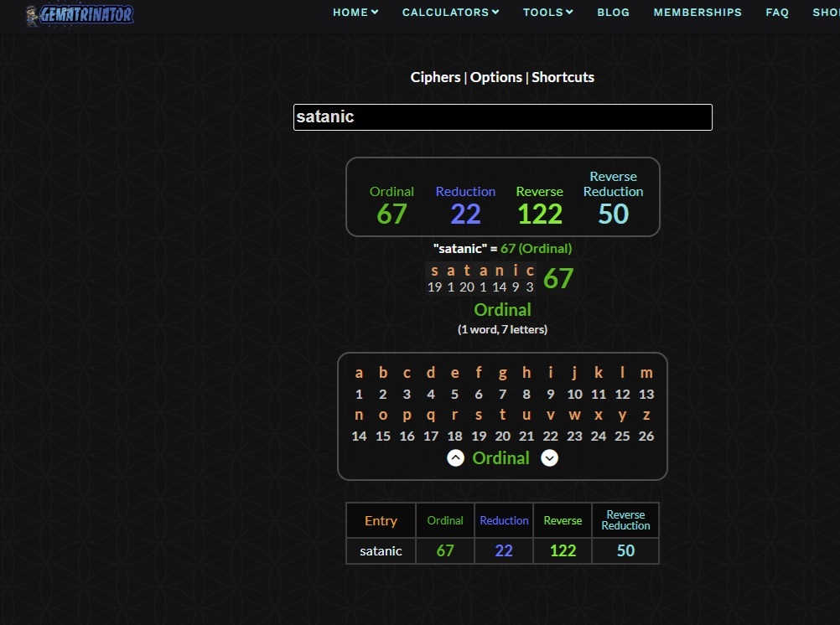
Task: Open the TOOLS dropdown menu
Action: point(547,12)
